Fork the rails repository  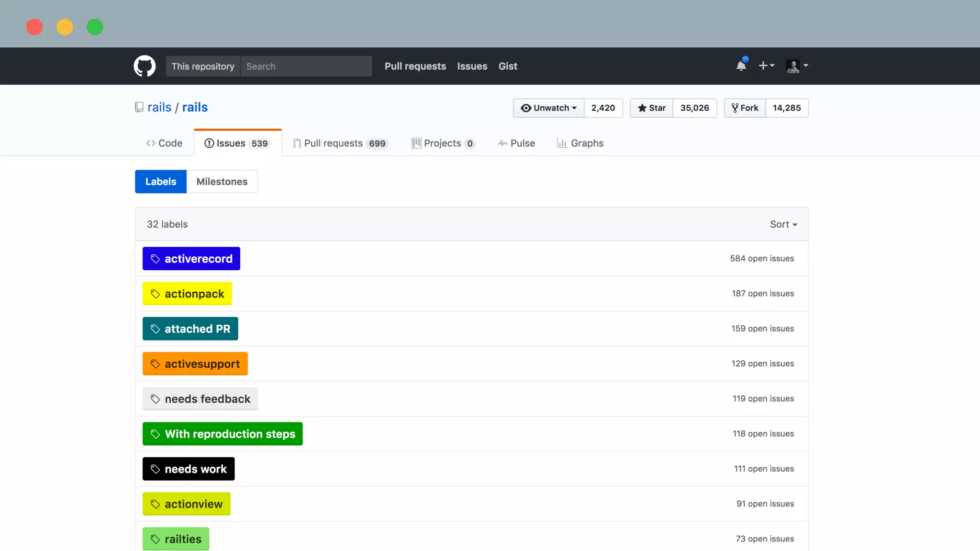[x=745, y=108]
